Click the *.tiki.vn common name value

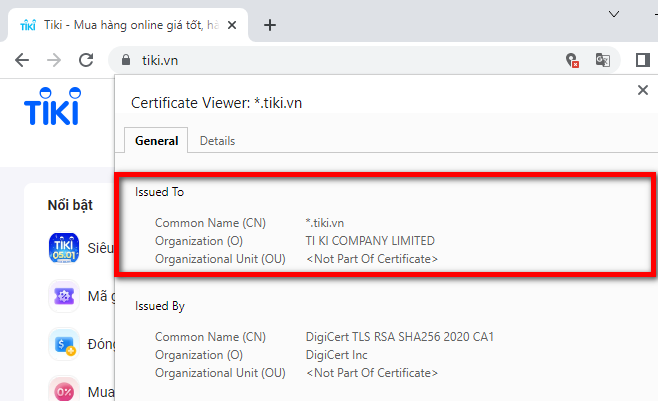point(325,223)
